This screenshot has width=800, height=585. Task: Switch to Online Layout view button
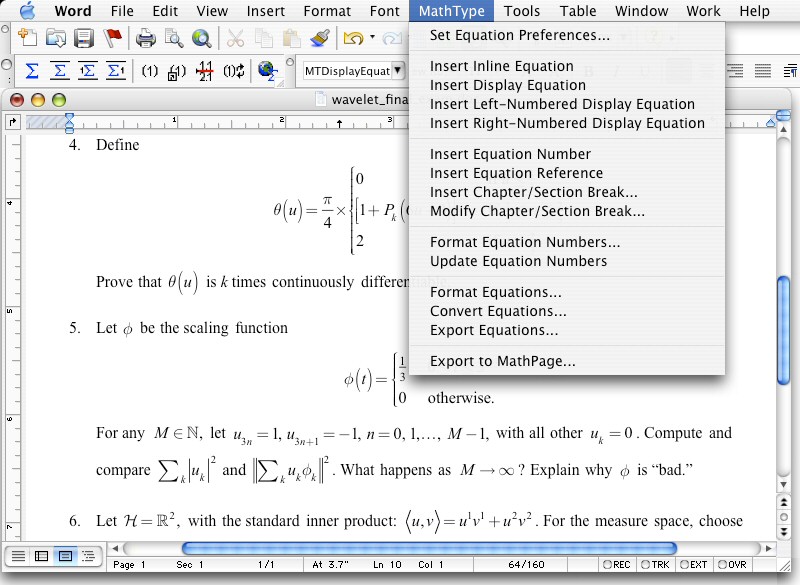click(x=41, y=556)
